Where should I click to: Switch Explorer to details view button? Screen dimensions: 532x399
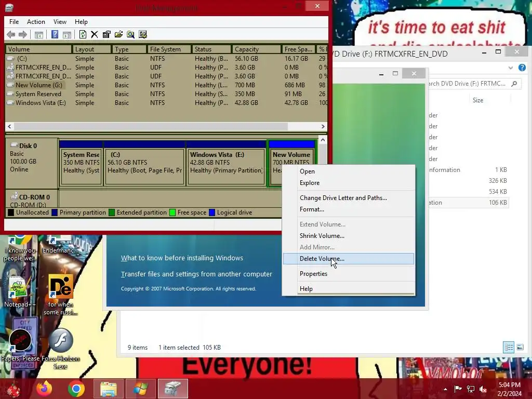pos(509,347)
